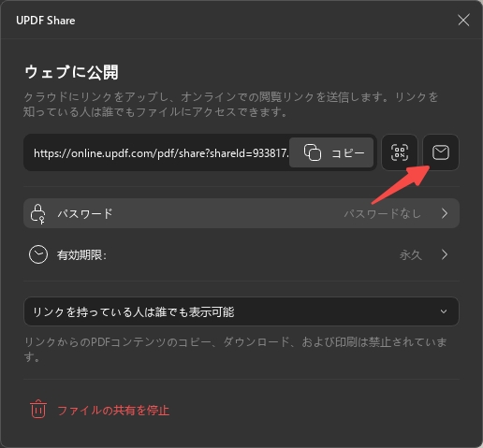Click the clock icon beside 有効期限
Screen dimensions: 483x448
tap(38, 254)
